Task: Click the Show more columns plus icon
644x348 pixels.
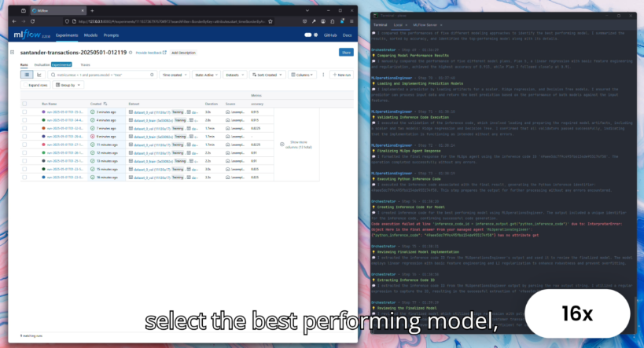Action: tap(282, 142)
